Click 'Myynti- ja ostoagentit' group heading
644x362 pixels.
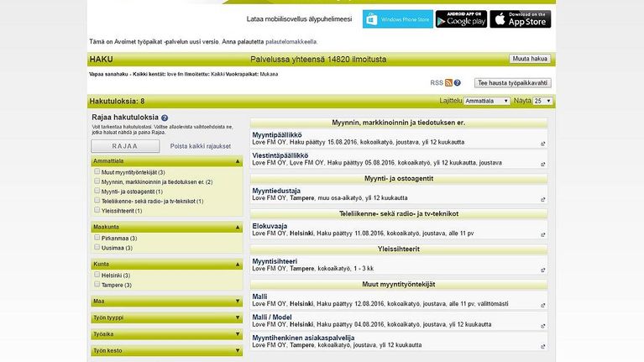(398, 179)
